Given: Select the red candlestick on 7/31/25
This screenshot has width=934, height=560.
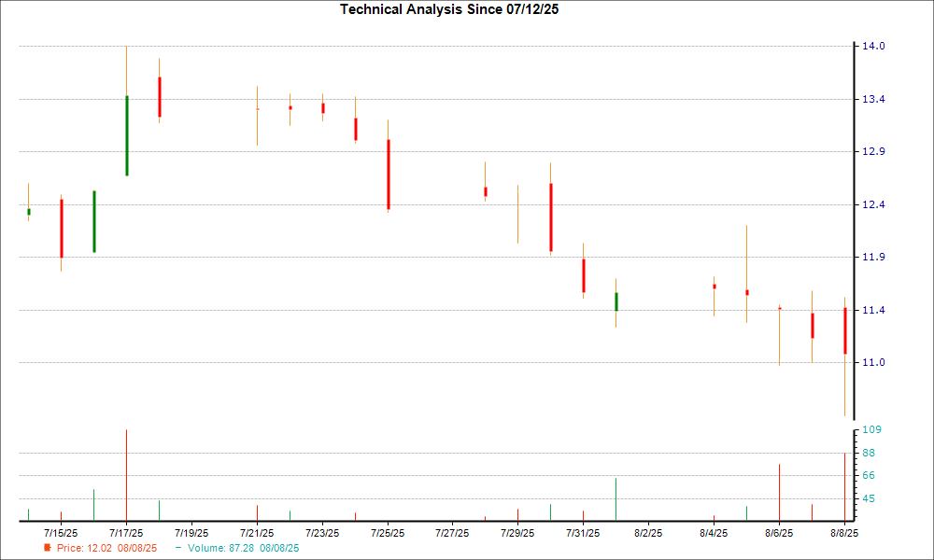Looking at the screenshot, I should pyautogui.click(x=584, y=275).
